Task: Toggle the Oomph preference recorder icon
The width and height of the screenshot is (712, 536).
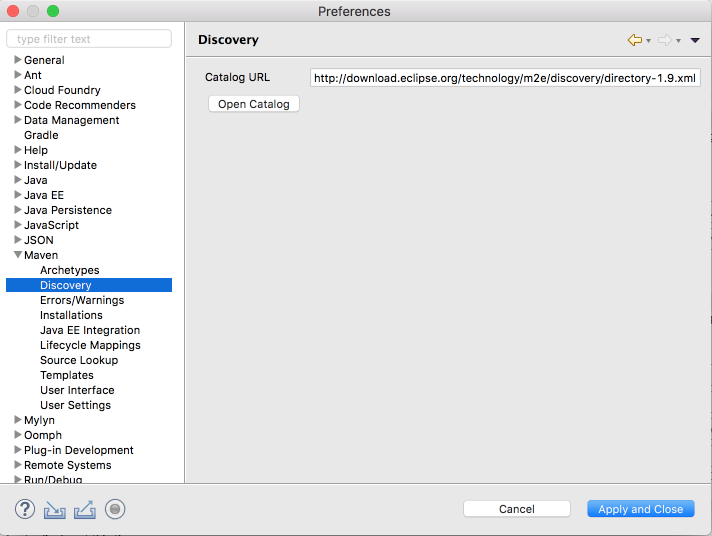Action: (115, 509)
